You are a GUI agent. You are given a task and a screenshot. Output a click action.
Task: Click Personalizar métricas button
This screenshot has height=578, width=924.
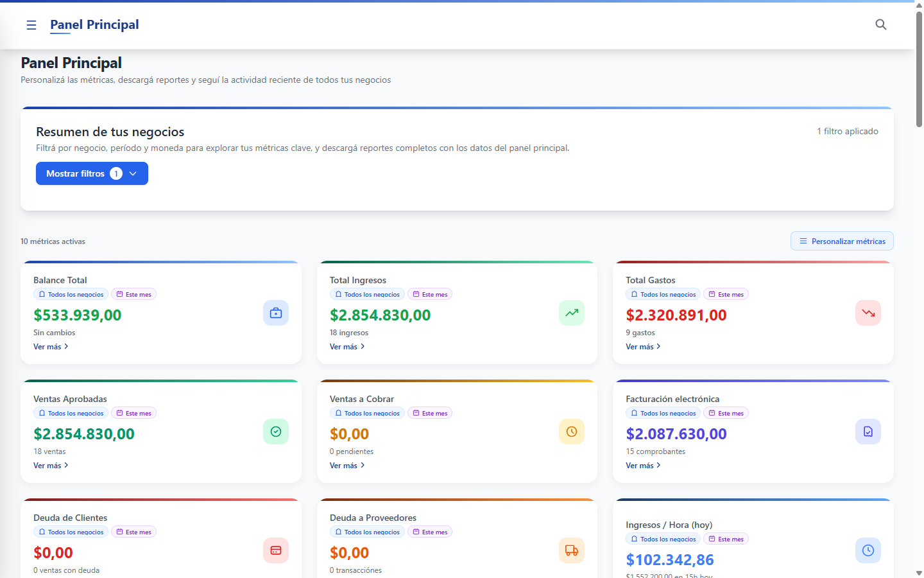tap(842, 241)
